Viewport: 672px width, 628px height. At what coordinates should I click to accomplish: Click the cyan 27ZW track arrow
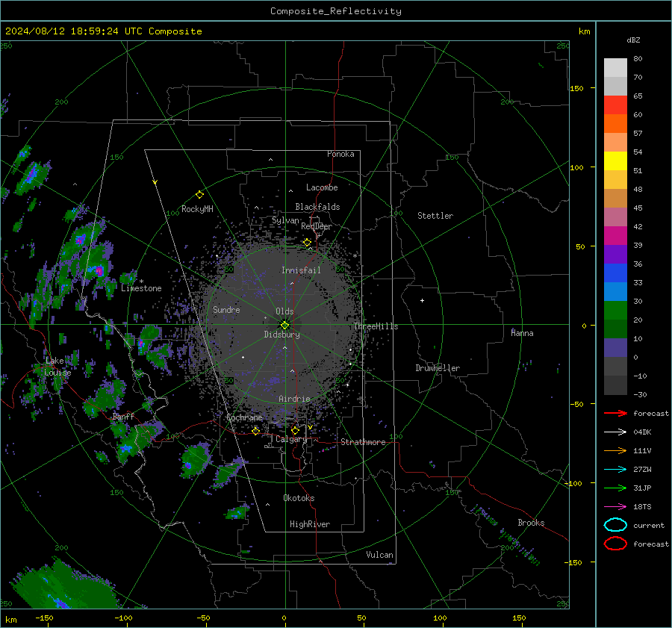coord(615,470)
